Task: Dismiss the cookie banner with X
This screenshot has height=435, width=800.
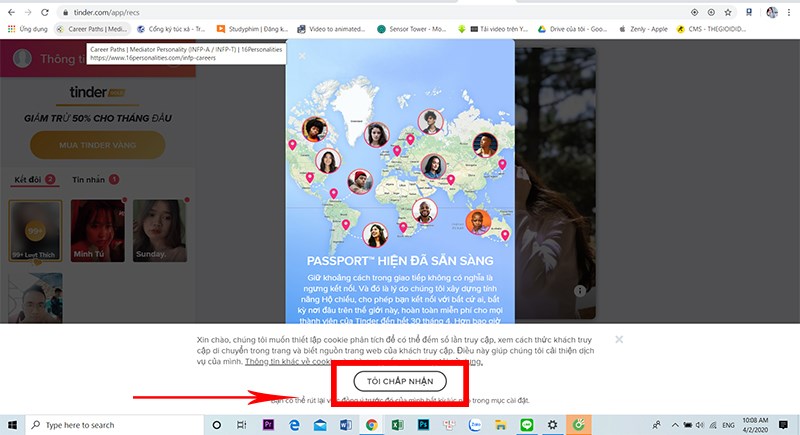Action: (619, 339)
